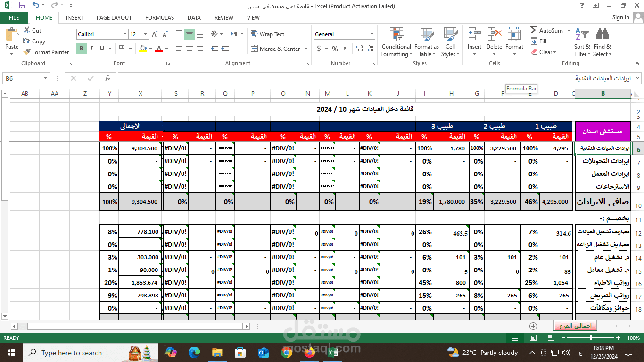Viewport: 644px width, 362px height.
Task: Toggle Italic formatting
Action: 91,49
